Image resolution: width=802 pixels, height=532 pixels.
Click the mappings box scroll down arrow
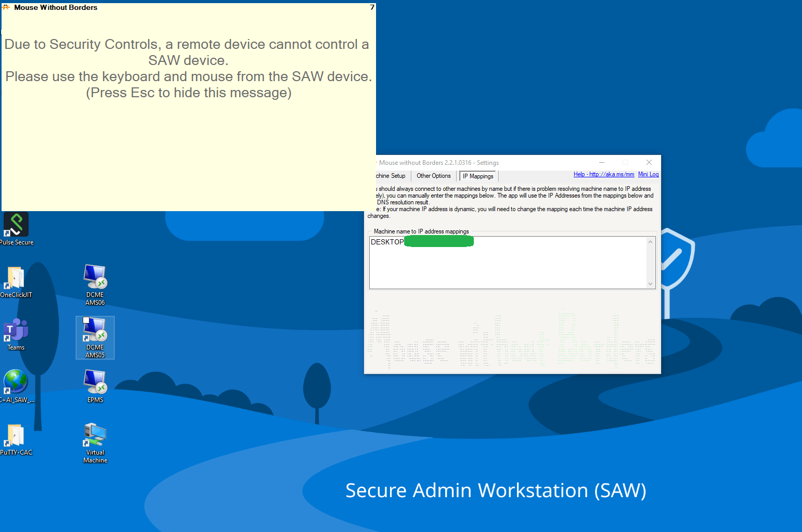coord(650,284)
